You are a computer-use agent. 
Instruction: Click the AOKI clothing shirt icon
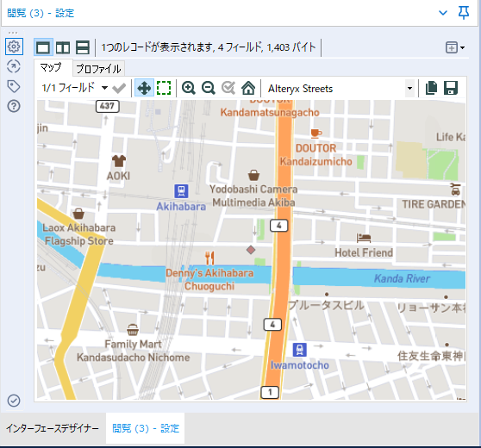pos(119,161)
